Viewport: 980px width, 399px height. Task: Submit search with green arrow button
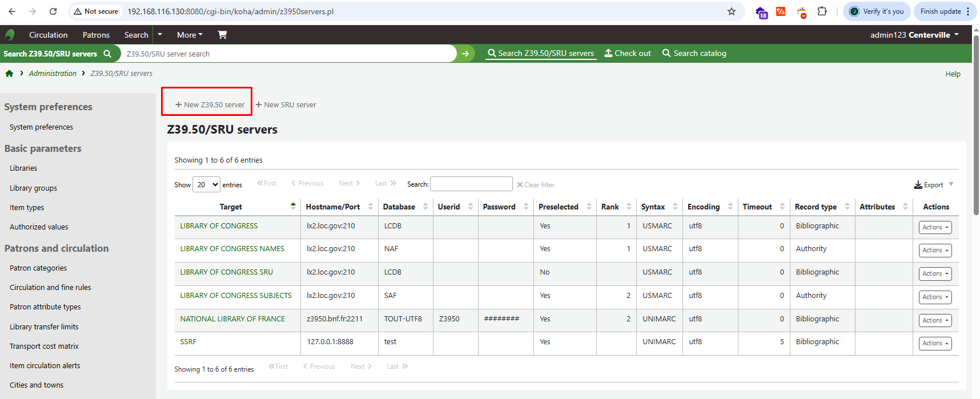pos(465,54)
